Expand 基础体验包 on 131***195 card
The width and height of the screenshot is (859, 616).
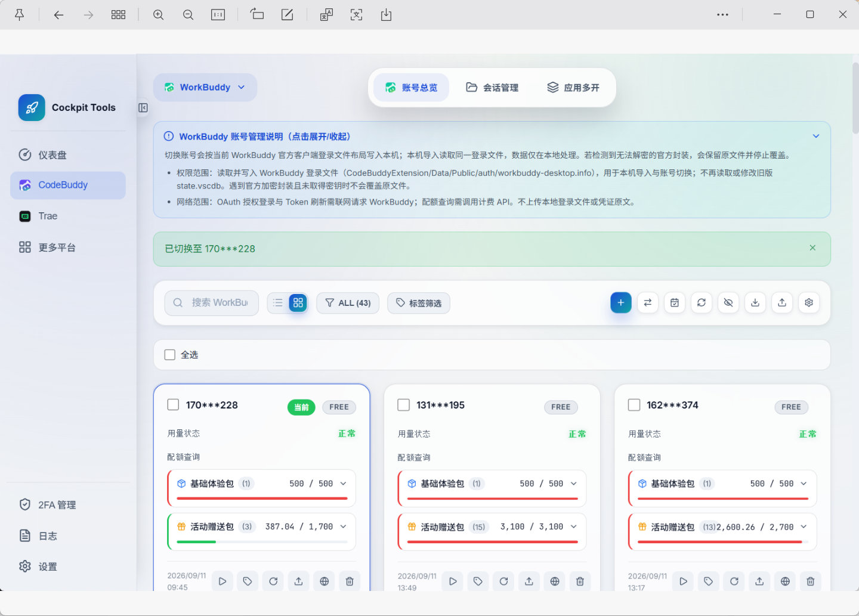[x=574, y=484]
